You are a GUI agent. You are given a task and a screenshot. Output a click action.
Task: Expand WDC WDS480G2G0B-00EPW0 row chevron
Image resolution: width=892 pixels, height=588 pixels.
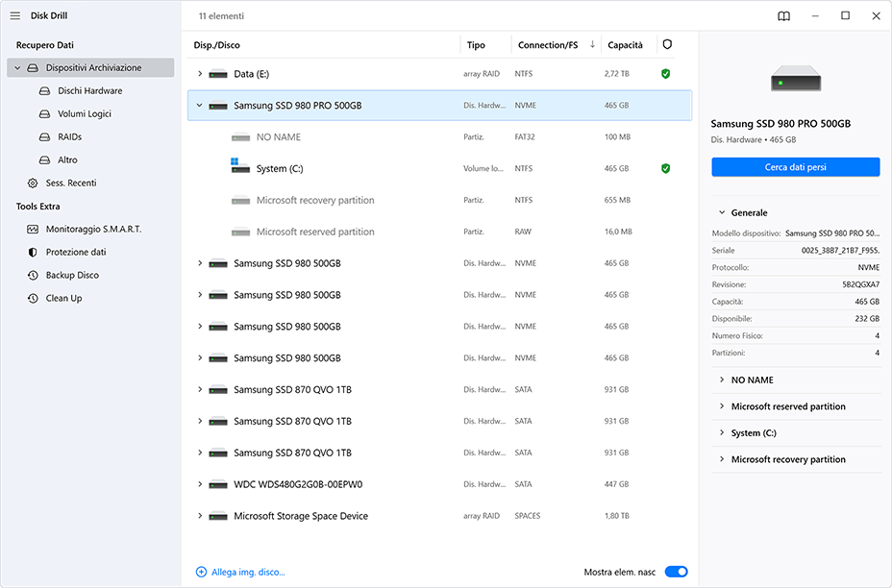coord(200,484)
